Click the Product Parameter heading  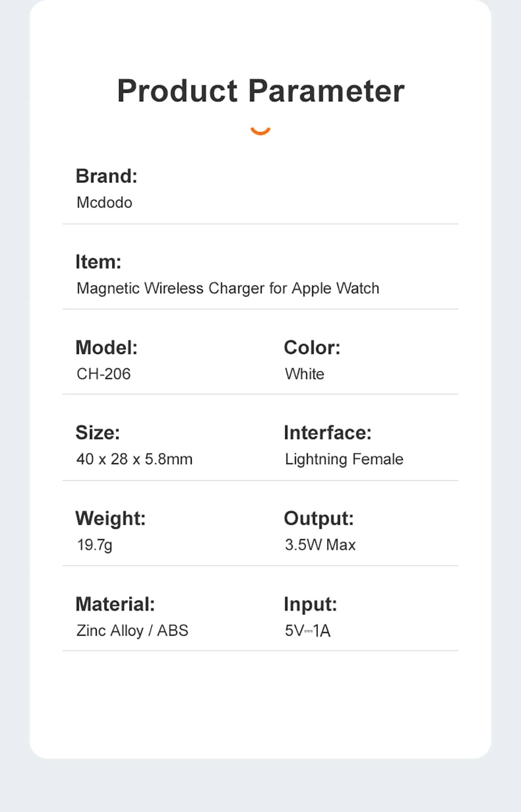point(260,91)
